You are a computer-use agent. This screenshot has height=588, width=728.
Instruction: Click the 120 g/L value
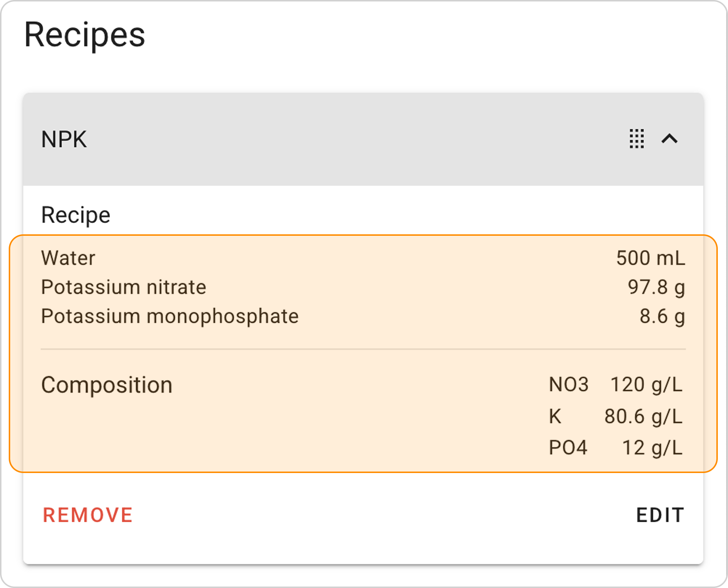[x=646, y=385]
